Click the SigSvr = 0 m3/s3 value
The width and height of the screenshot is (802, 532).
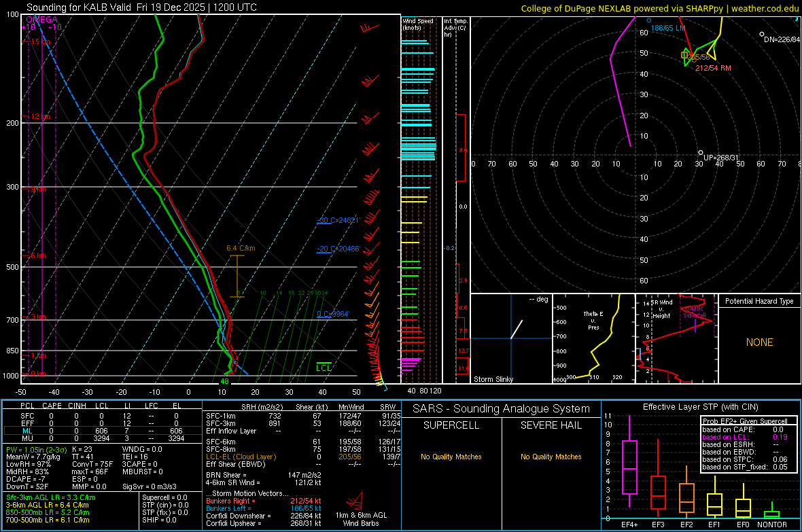click(150, 487)
